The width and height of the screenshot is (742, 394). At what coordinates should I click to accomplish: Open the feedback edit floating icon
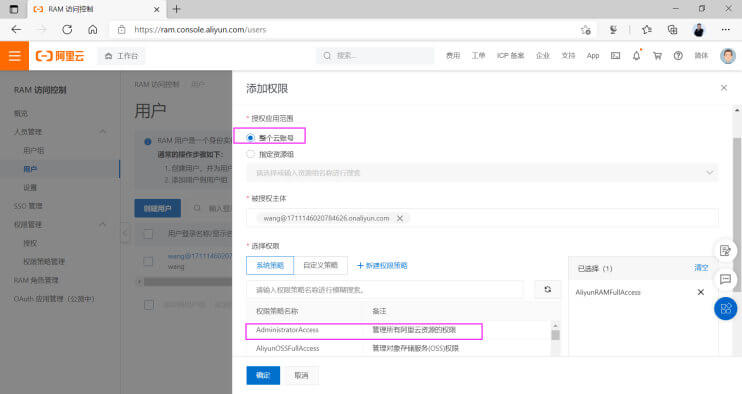click(725, 251)
